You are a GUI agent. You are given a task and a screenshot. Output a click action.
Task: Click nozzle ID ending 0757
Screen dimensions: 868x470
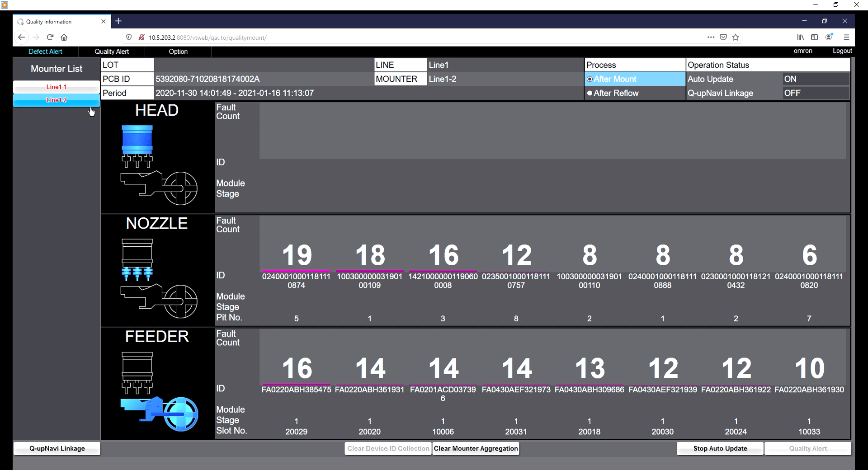pos(516,281)
